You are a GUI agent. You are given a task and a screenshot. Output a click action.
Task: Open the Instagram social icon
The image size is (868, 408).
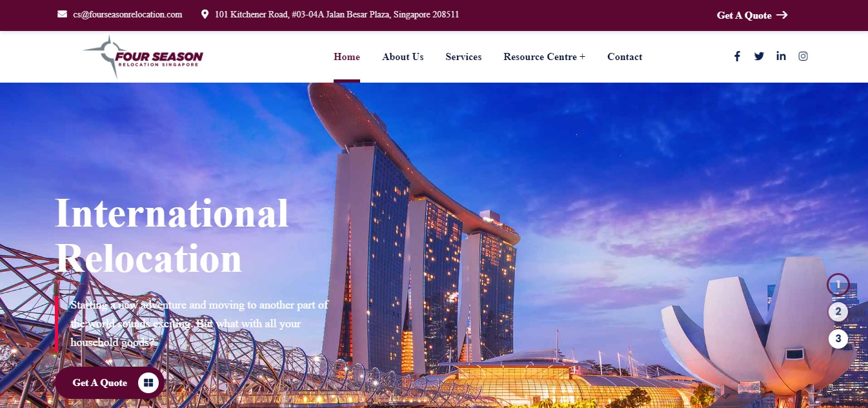803,56
